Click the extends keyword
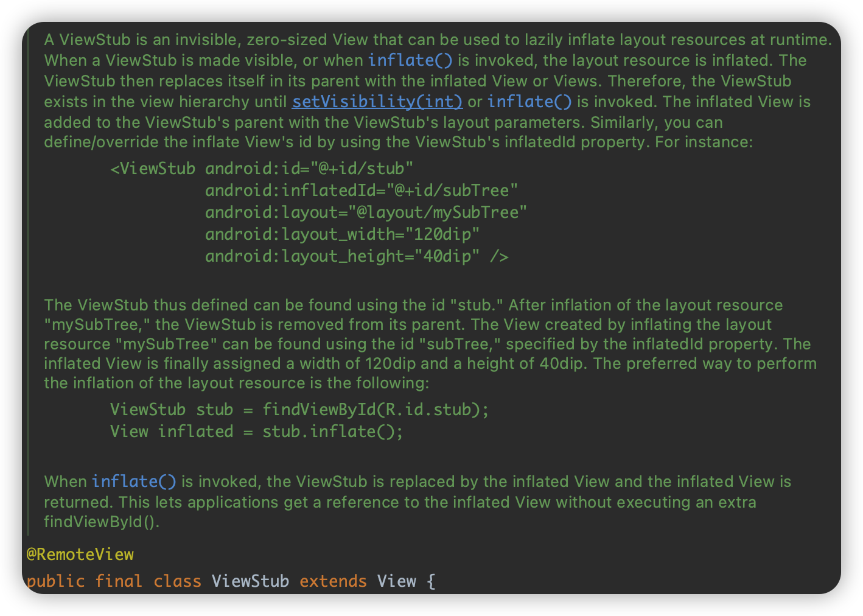 click(x=333, y=581)
